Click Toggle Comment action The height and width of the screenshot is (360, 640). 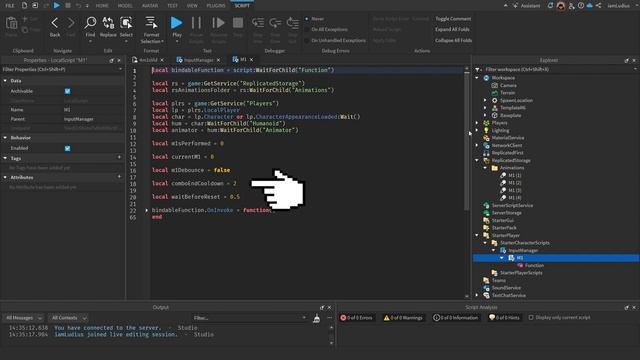click(x=453, y=19)
